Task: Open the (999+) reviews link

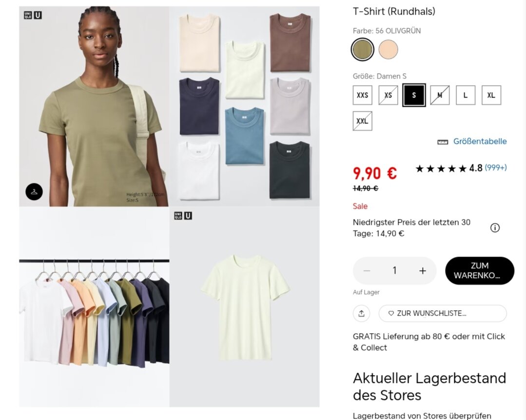Action: coord(495,167)
